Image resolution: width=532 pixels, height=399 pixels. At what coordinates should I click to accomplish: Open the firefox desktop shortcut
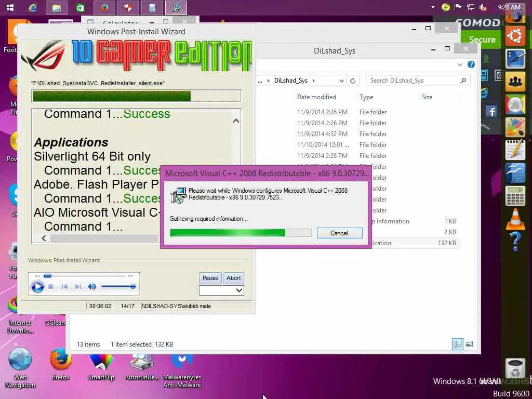pyautogui.click(x=60, y=365)
